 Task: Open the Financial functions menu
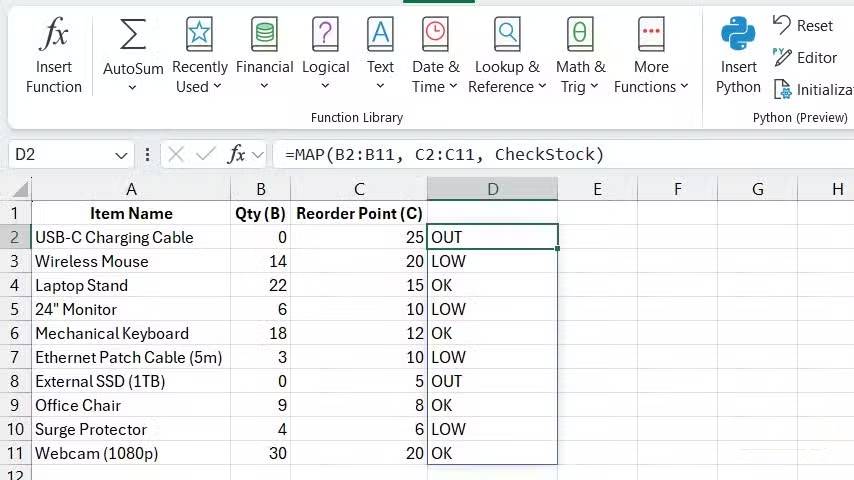click(264, 55)
